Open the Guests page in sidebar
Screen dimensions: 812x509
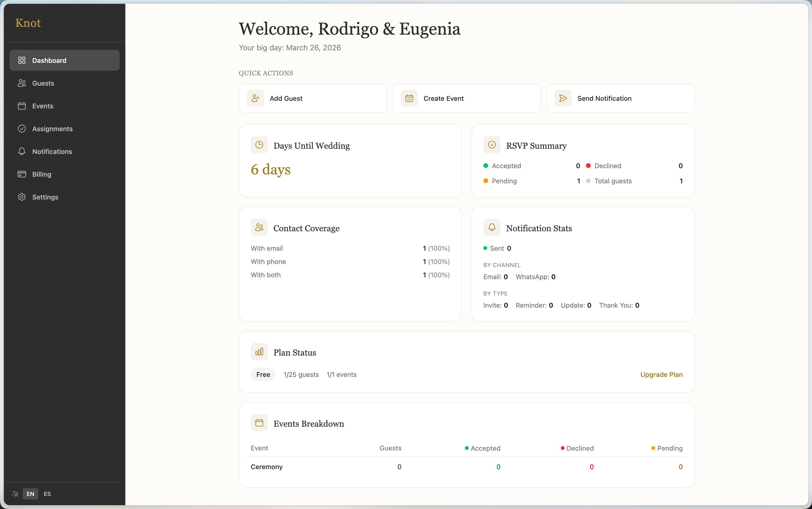click(x=43, y=83)
